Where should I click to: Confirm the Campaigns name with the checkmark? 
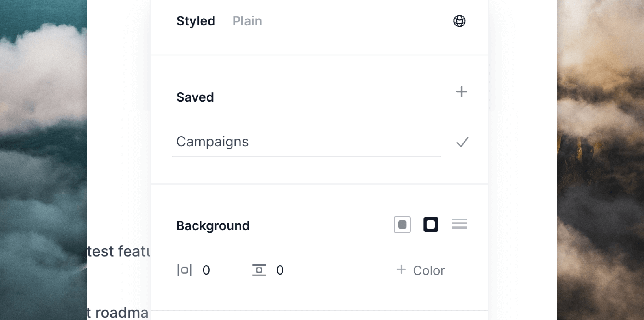click(x=462, y=142)
